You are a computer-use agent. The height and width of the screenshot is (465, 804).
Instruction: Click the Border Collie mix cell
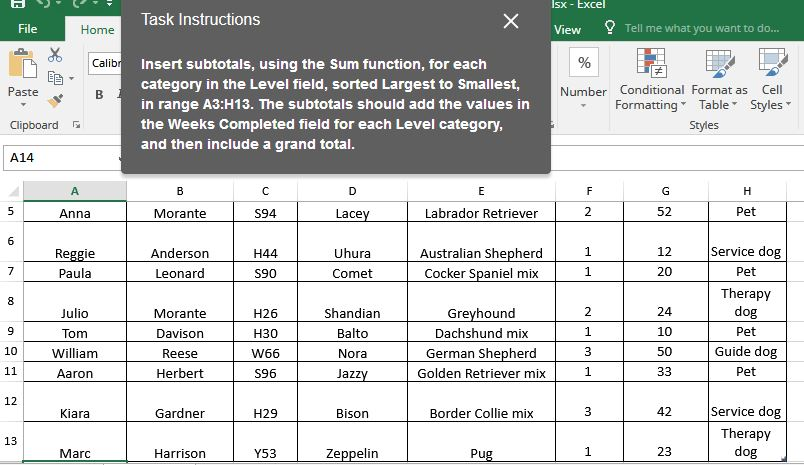[481, 401]
